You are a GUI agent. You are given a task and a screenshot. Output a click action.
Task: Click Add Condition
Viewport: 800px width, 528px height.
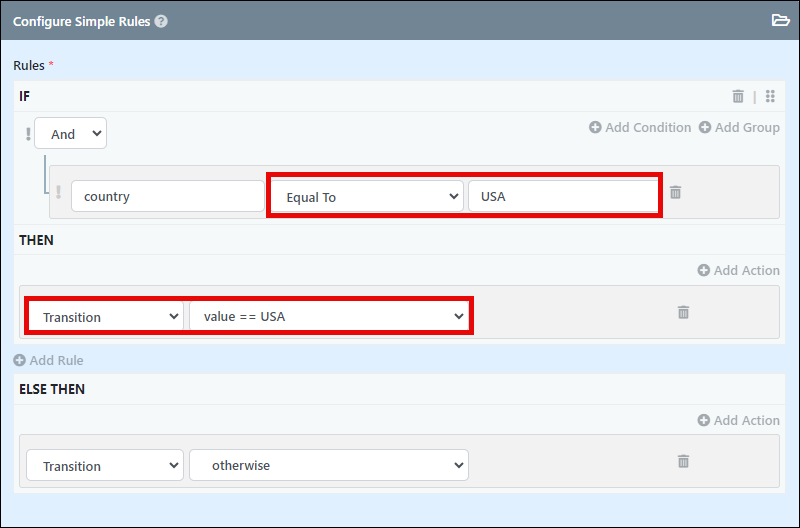[x=640, y=128]
